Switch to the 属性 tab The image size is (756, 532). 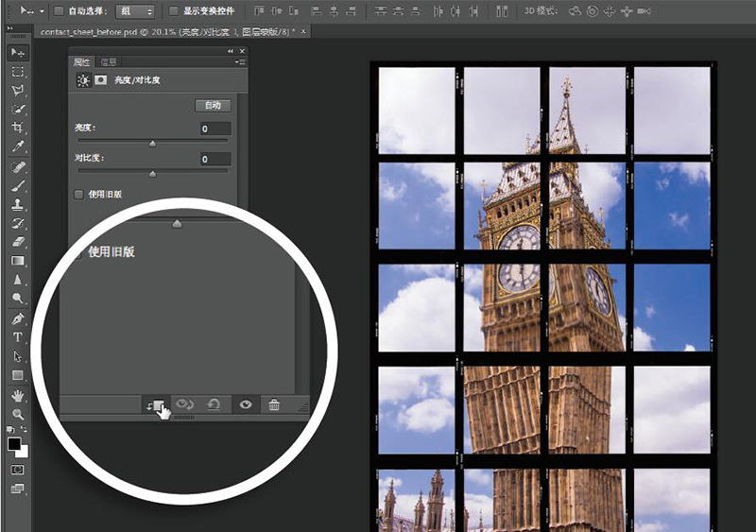click(x=81, y=61)
